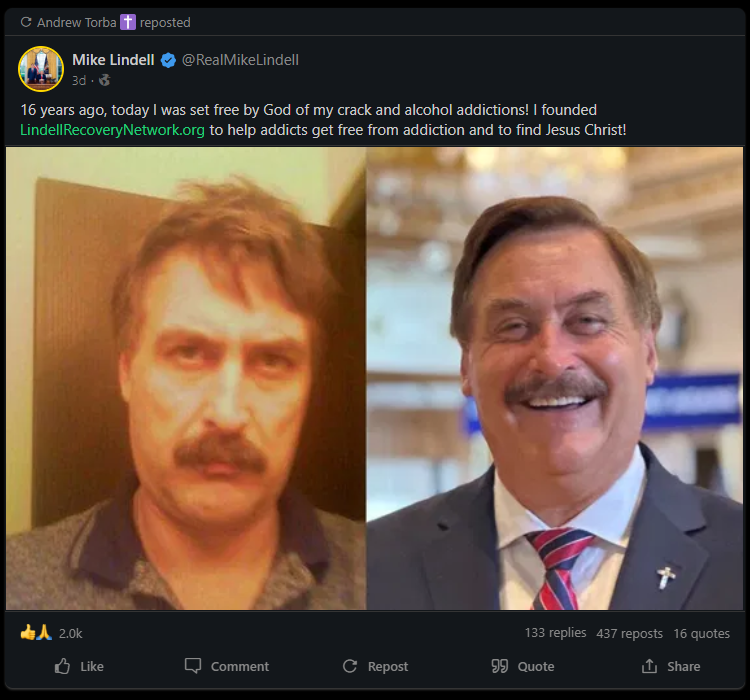Open the 3d post timestamp
The image size is (750, 700).
(78, 80)
